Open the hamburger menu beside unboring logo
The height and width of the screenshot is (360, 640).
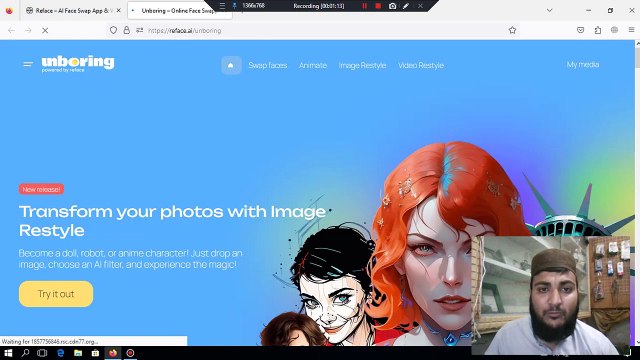(x=28, y=64)
